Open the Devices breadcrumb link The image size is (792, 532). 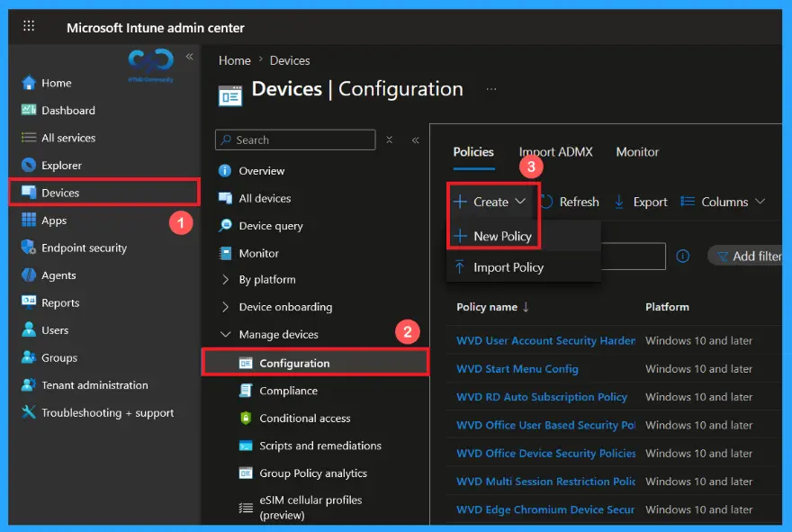(290, 60)
